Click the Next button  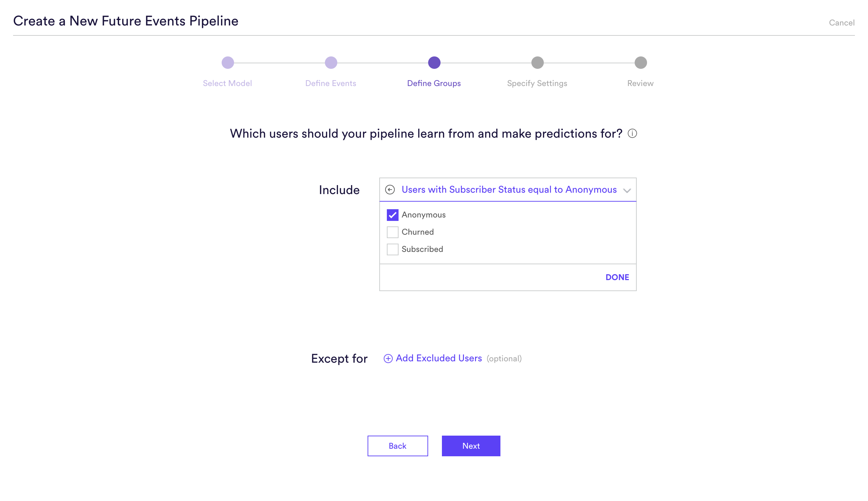(x=471, y=446)
